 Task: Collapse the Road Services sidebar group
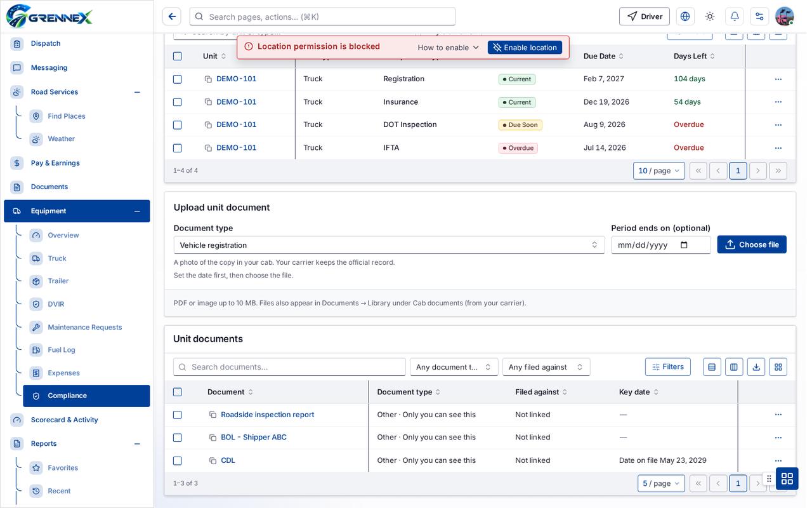(x=137, y=92)
